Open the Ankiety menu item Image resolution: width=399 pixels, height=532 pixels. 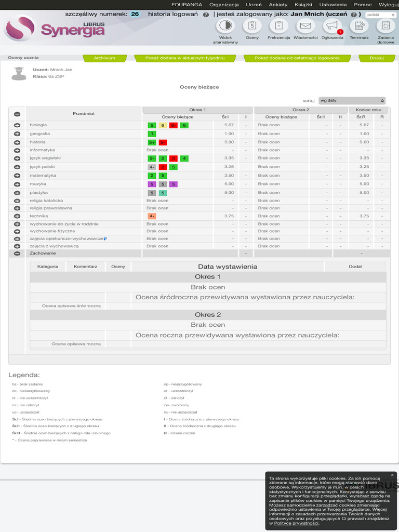[x=278, y=5]
